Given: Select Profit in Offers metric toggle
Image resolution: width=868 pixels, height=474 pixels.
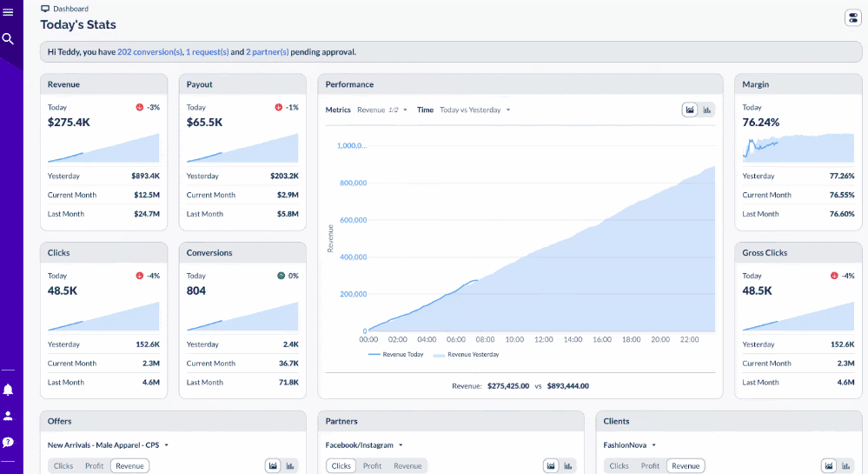Looking at the screenshot, I should coord(94,466).
